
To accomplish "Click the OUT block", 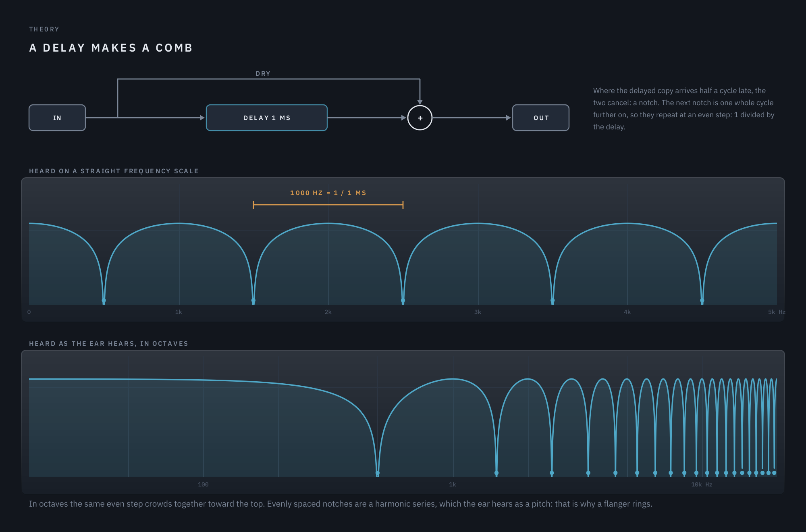I will coord(541,118).
